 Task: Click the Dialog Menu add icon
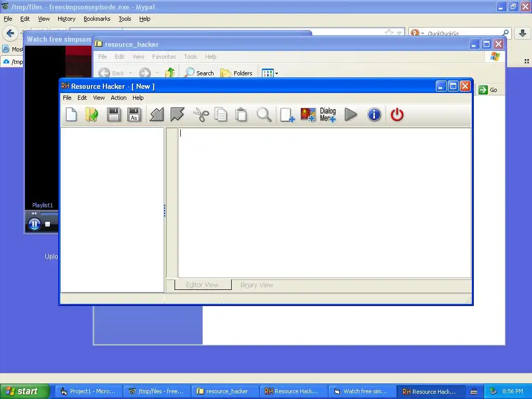(328, 115)
